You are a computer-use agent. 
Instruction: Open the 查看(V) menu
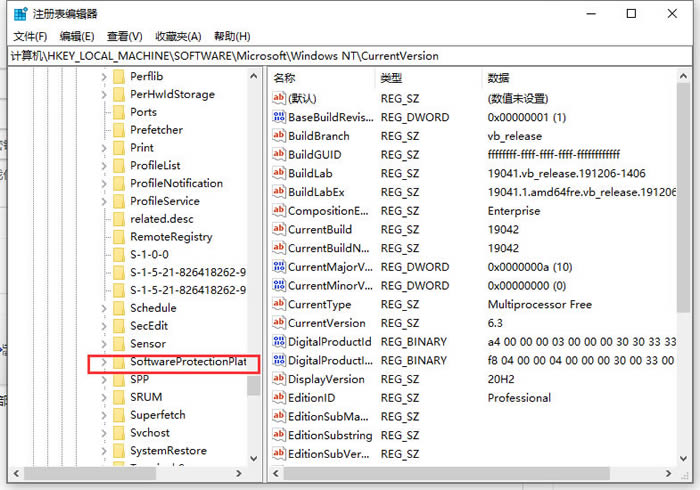126,36
